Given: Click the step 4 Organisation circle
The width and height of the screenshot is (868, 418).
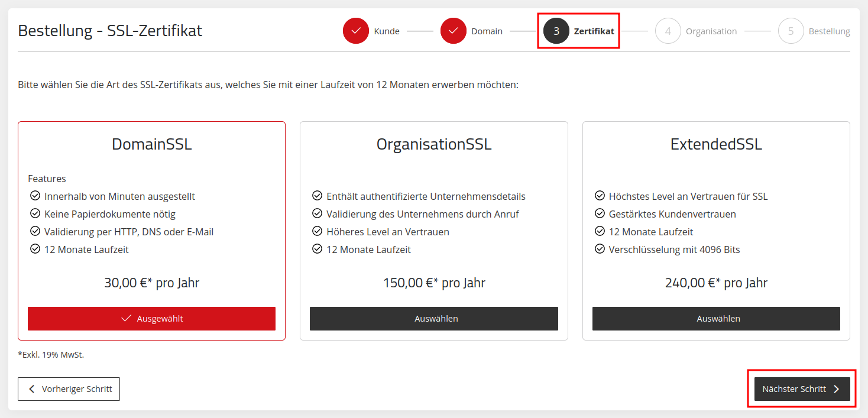Looking at the screenshot, I should [668, 31].
